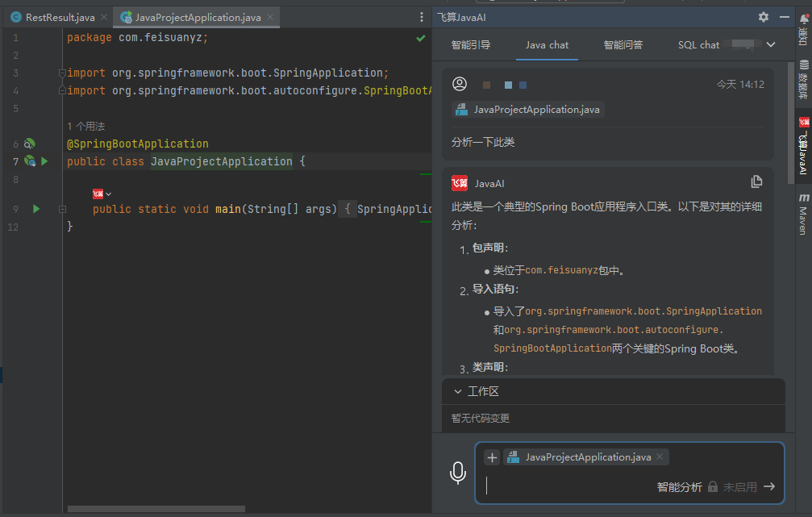Start voice input with microphone icon
Image resolution: width=812 pixels, height=517 pixels.
(x=458, y=473)
